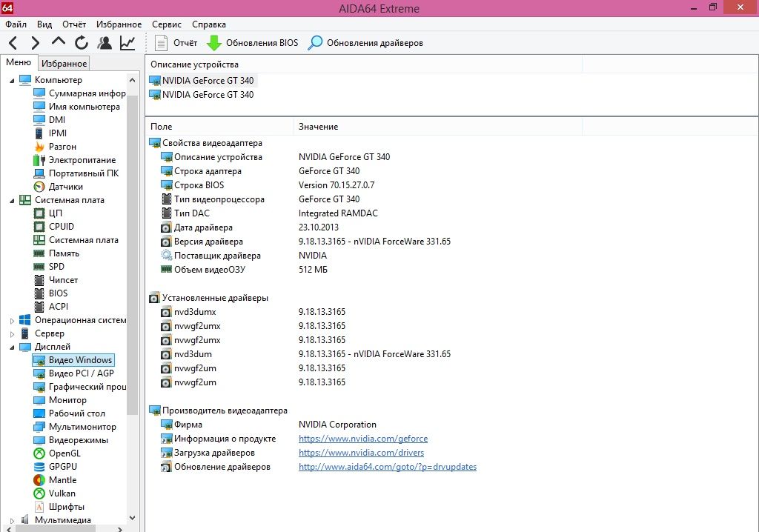This screenshot has width=759, height=532.
Task: Select DMI icon in tree
Action: coord(39,119)
